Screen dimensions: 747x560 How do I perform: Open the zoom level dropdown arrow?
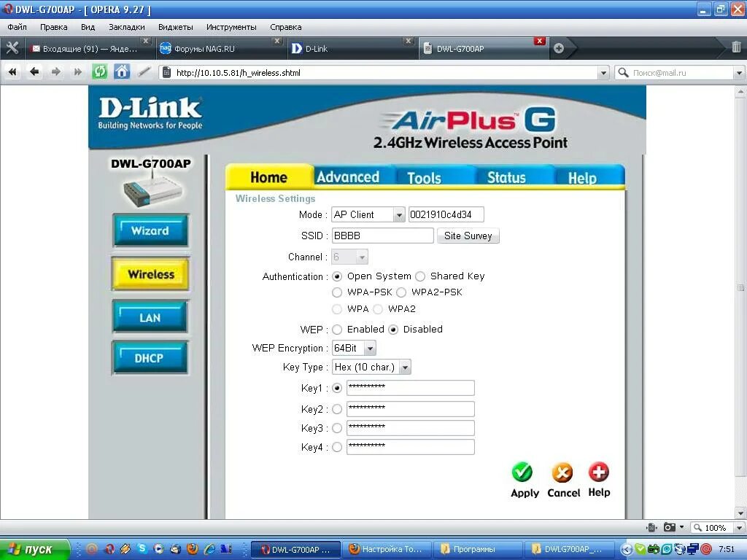click(x=739, y=528)
